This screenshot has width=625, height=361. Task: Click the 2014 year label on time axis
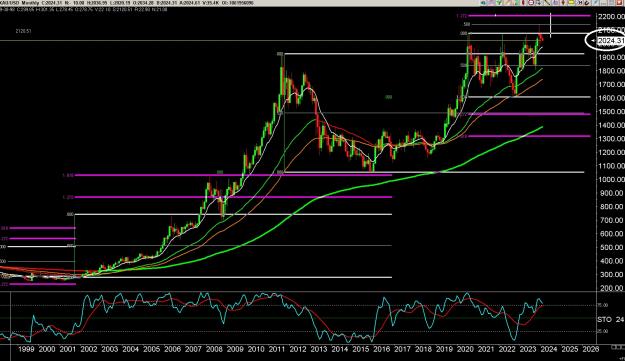coord(340,349)
